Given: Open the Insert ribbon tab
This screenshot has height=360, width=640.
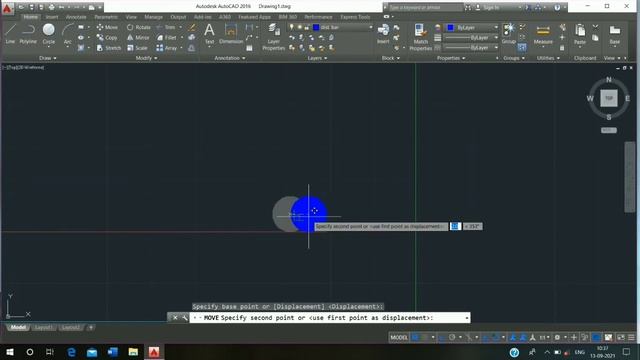Looking at the screenshot, I should [x=52, y=17].
